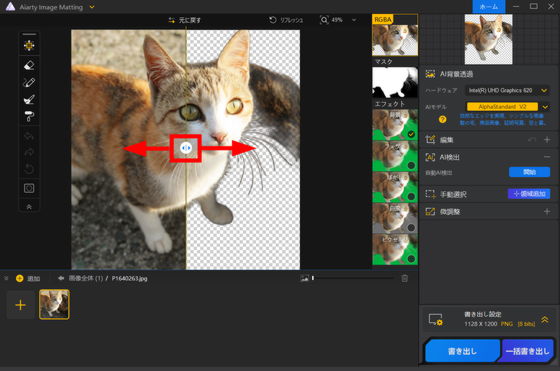Image resolution: width=560 pixels, height=371 pixels.
Task: Choose the first effect thumbnail with checkmark
Action: click(395, 124)
